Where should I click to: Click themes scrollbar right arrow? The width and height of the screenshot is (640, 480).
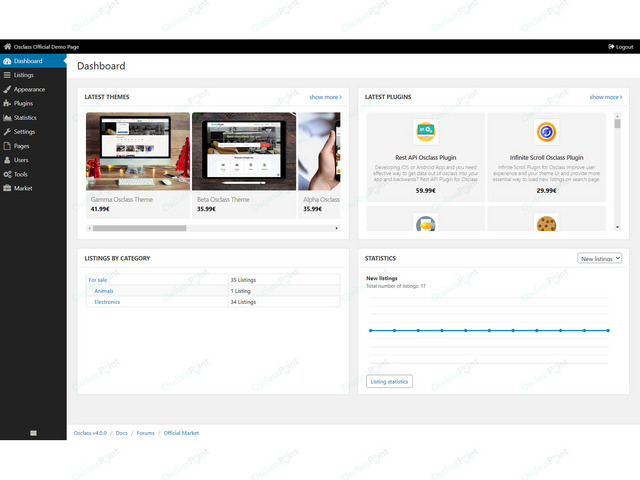[336, 228]
